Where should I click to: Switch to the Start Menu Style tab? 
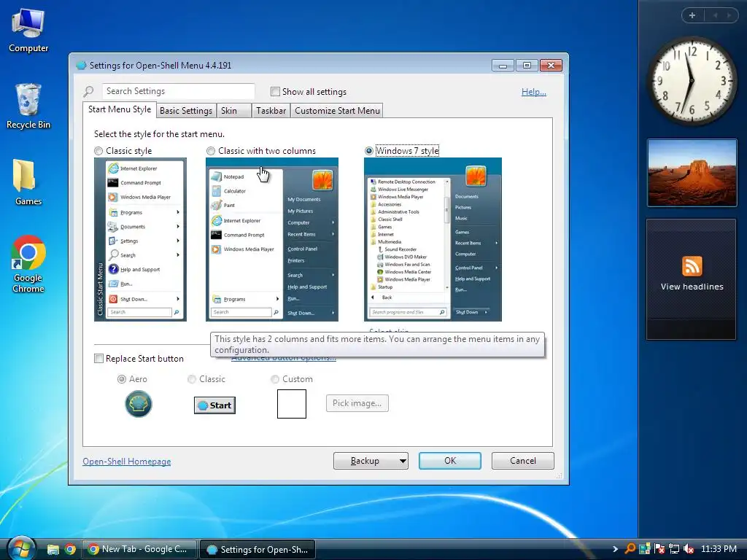click(x=119, y=109)
